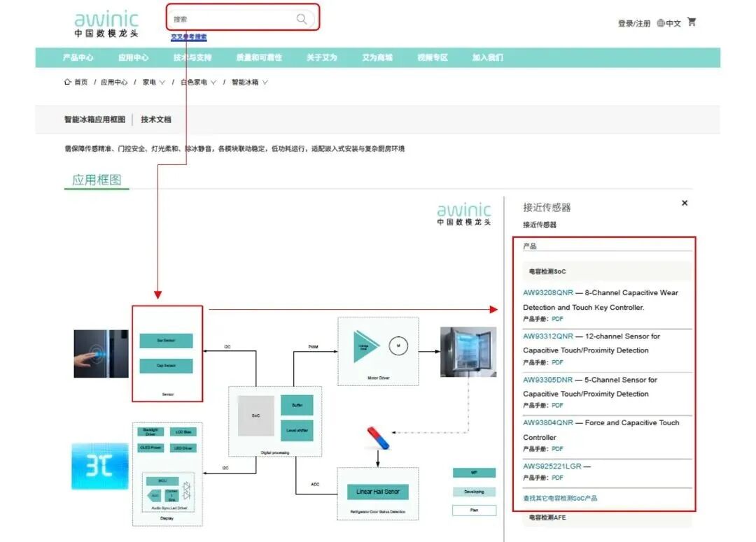756x542 pixels.
Task: Click the magnet icon in diagram
Action: (x=378, y=438)
